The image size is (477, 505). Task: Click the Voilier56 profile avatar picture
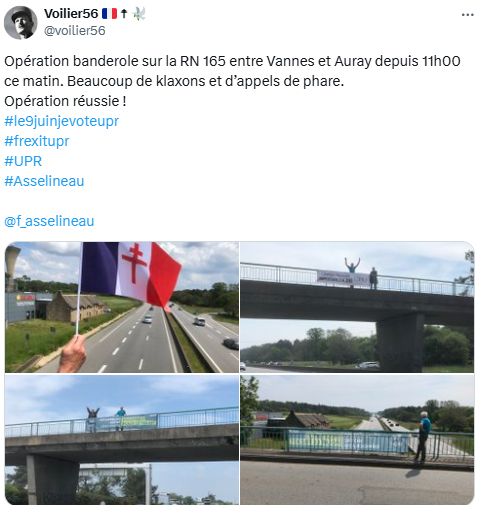[x=20, y=22]
